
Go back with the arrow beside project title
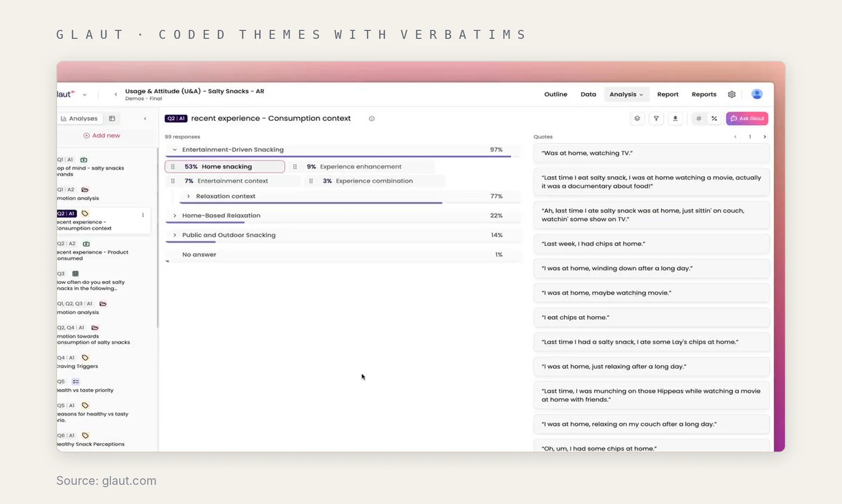(x=116, y=94)
